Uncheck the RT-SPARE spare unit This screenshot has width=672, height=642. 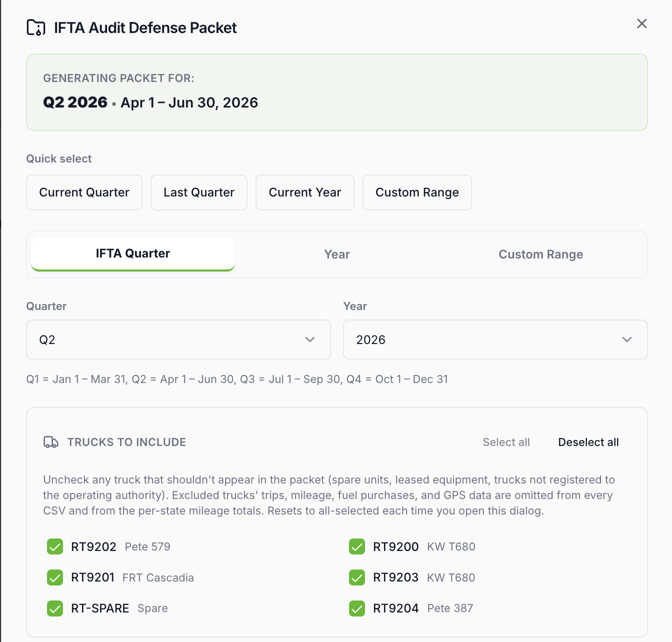(55, 608)
